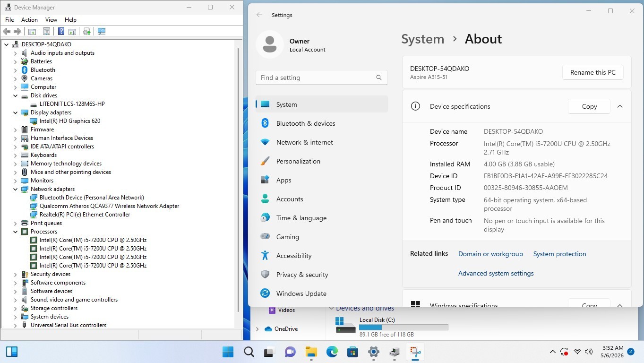Click the Show/Hide Console Tree toolbar icon
Image resolution: width=644 pixels, height=363 pixels.
tap(32, 31)
